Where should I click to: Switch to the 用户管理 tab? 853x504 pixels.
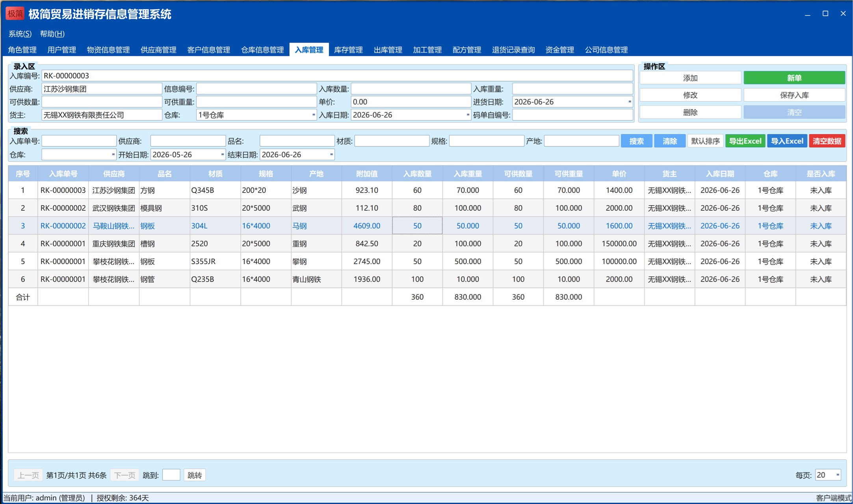pyautogui.click(x=62, y=50)
